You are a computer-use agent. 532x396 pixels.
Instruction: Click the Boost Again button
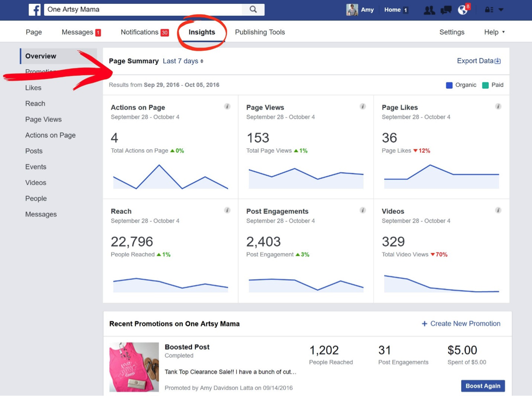tap(483, 386)
